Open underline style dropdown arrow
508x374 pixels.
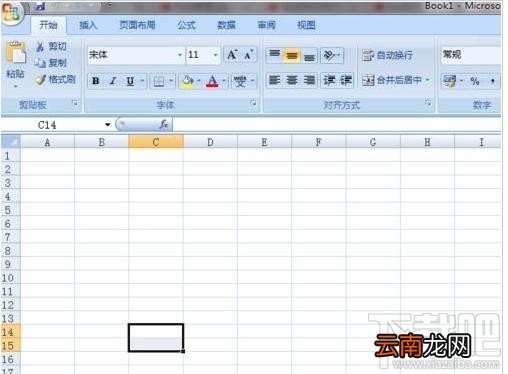(x=142, y=81)
